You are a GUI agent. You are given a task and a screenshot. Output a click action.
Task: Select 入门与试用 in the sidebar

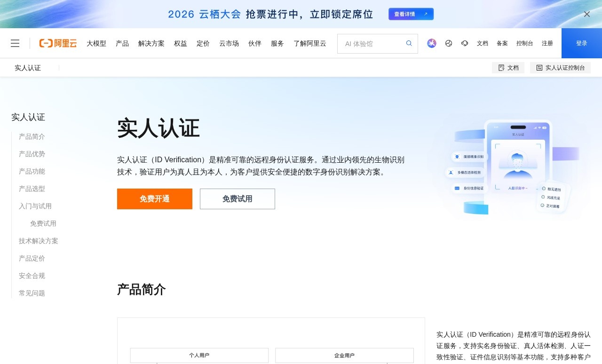(35, 206)
